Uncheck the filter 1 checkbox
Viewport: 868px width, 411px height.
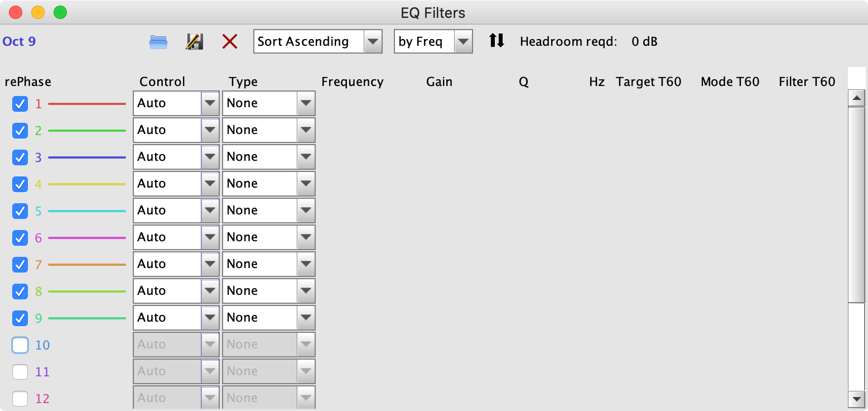20,104
